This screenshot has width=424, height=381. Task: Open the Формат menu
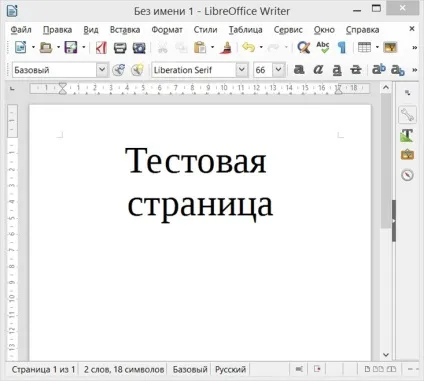(x=167, y=30)
